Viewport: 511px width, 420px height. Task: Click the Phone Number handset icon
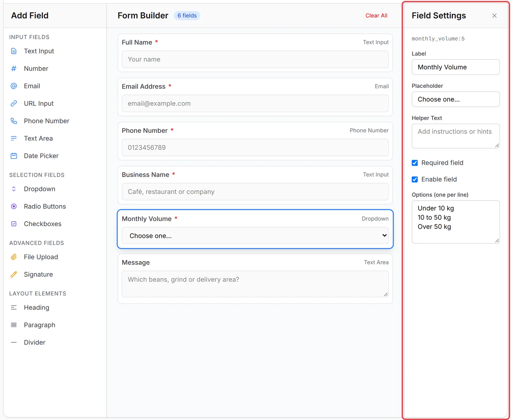click(x=14, y=121)
